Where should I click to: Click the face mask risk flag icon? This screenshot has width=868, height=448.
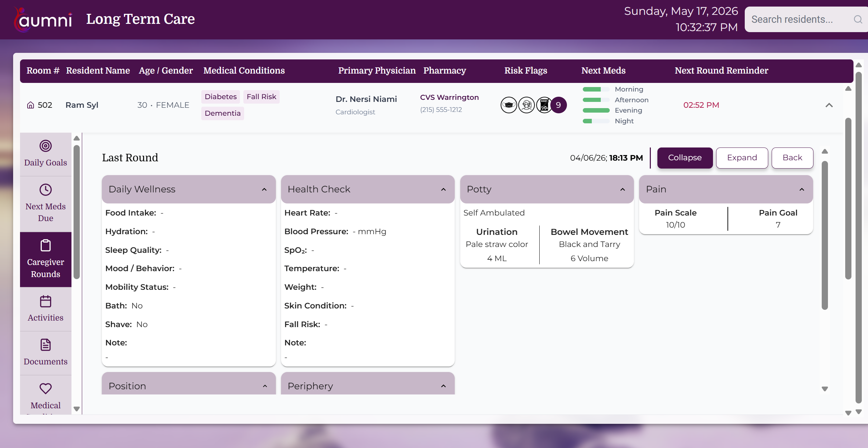click(x=509, y=105)
